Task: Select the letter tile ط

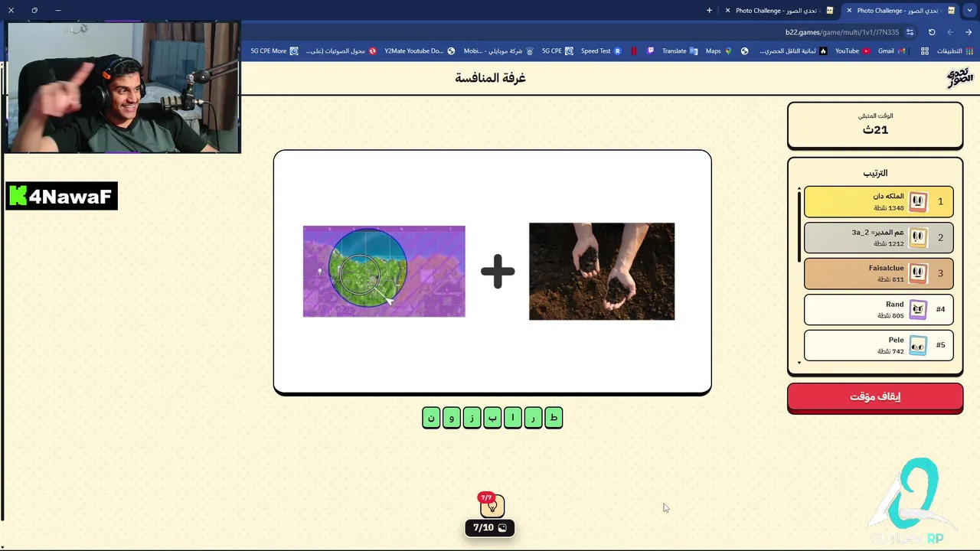Action: click(x=554, y=418)
